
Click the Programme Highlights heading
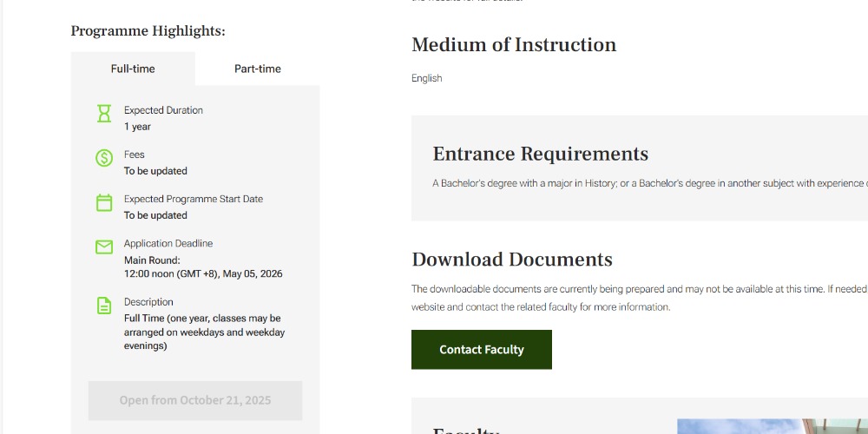coord(148,31)
